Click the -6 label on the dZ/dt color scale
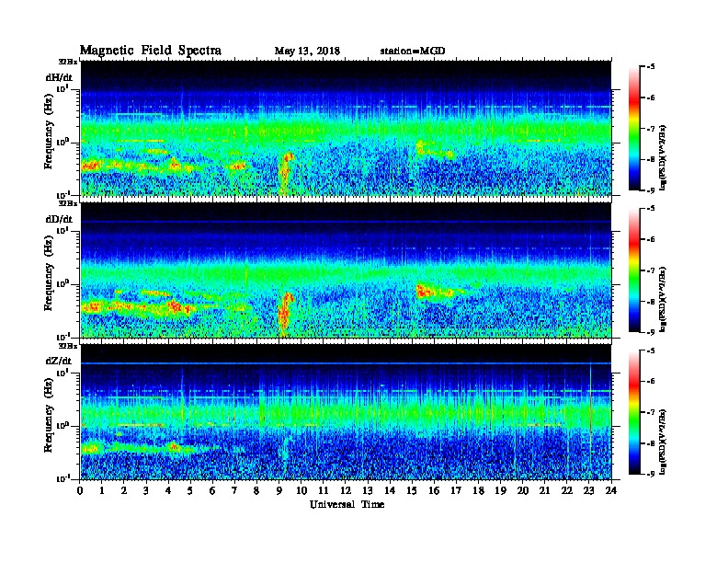Image resolution: width=728 pixels, height=563 pixels. (650, 381)
